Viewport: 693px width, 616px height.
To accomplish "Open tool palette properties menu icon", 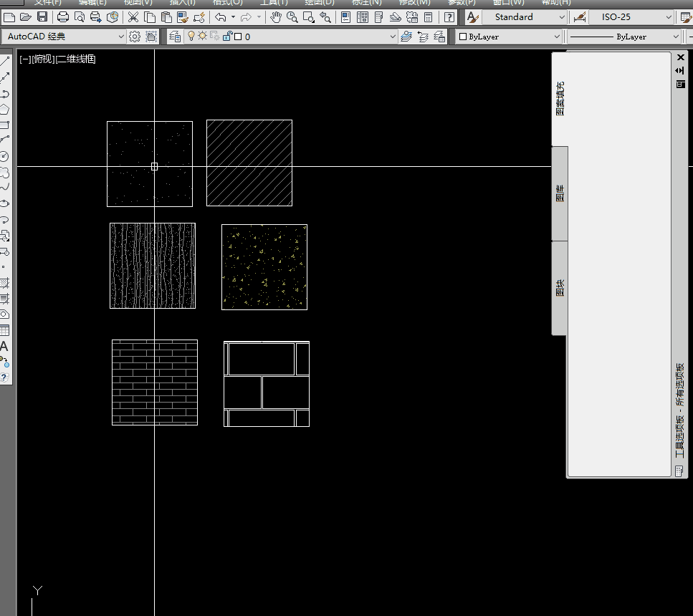I will (x=680, y=84).
